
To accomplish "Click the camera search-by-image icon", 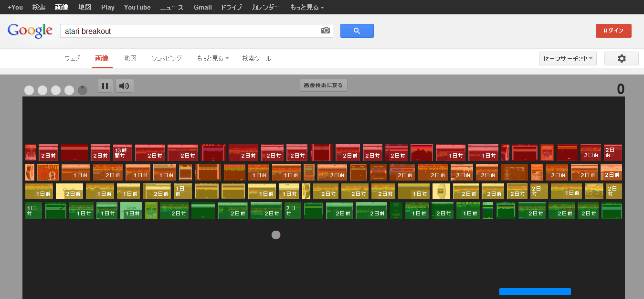I will tap(326, 31).
